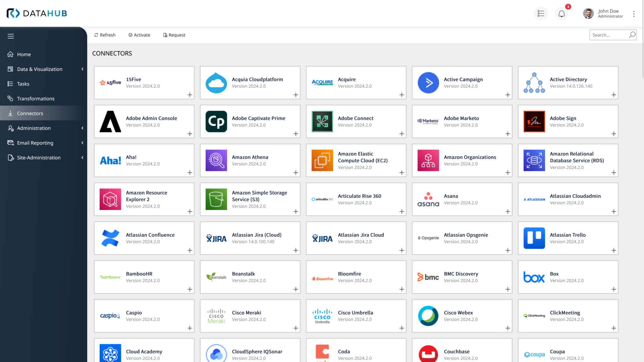Open Transformations in sidebar

43,99
